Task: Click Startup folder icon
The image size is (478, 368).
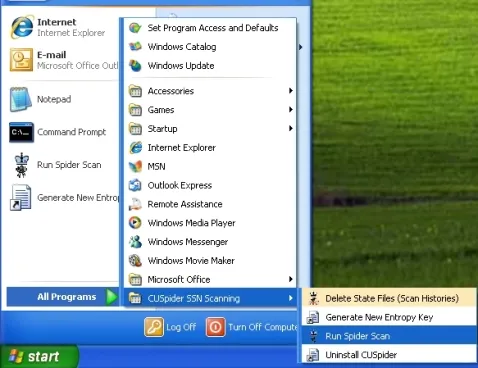Action: [135, 129]
